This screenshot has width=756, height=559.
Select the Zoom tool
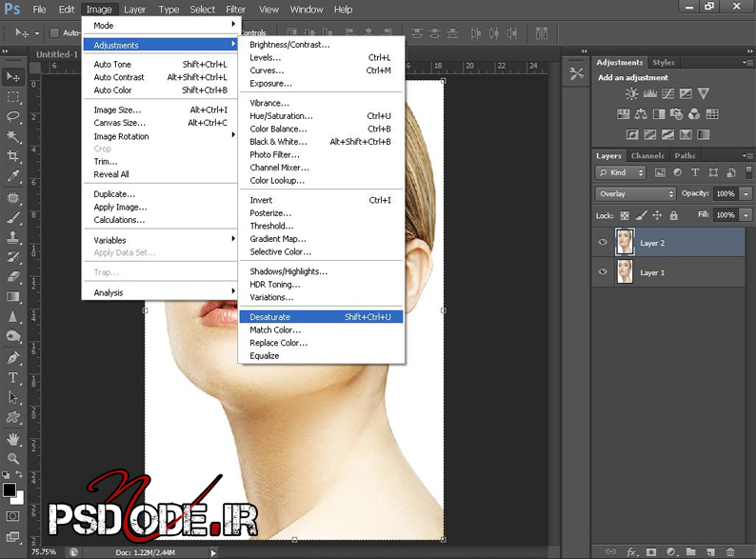13,458
